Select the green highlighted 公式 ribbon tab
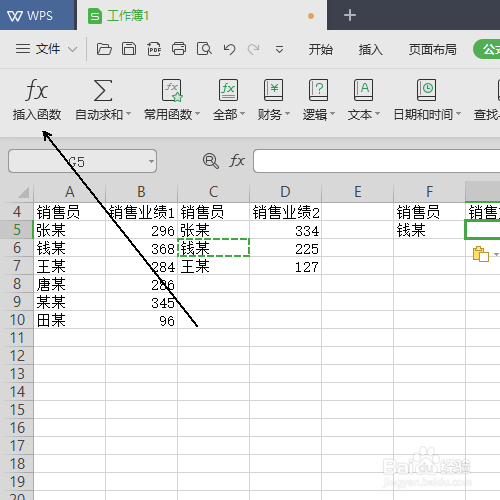This screenshot has width=500, height=500. tap(487, 49)
